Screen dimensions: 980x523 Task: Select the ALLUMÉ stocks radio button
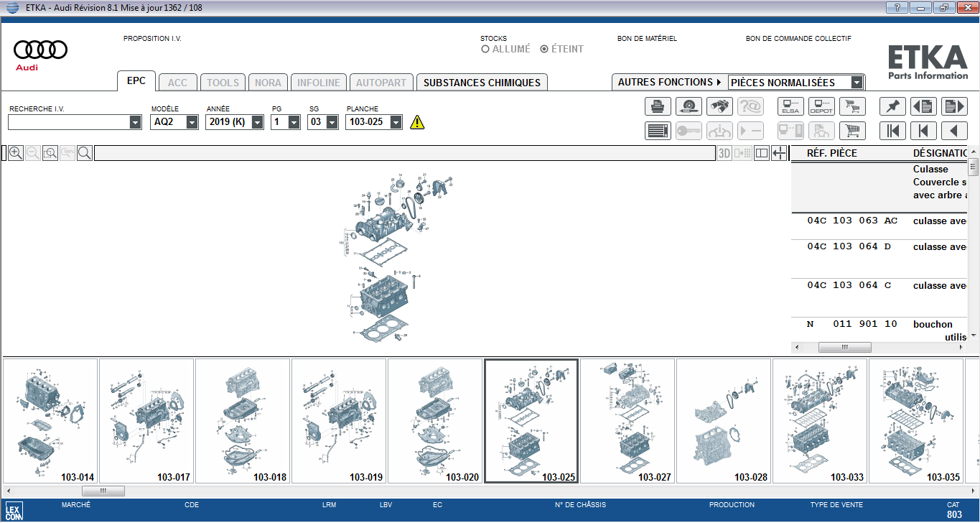click(485, 50)
